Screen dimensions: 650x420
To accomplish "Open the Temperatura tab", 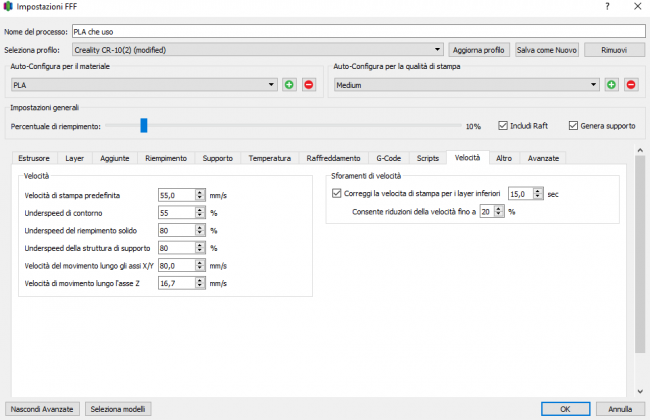I will 269,158.
